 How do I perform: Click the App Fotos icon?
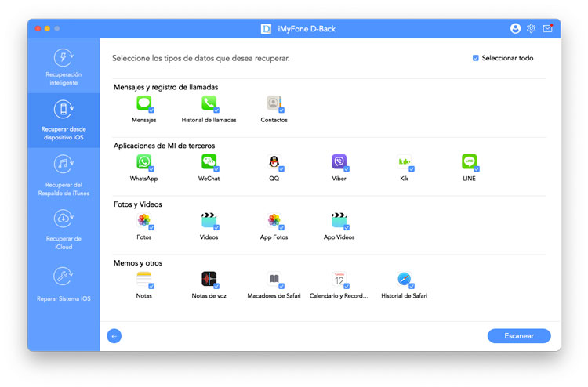tap(274, 220)
